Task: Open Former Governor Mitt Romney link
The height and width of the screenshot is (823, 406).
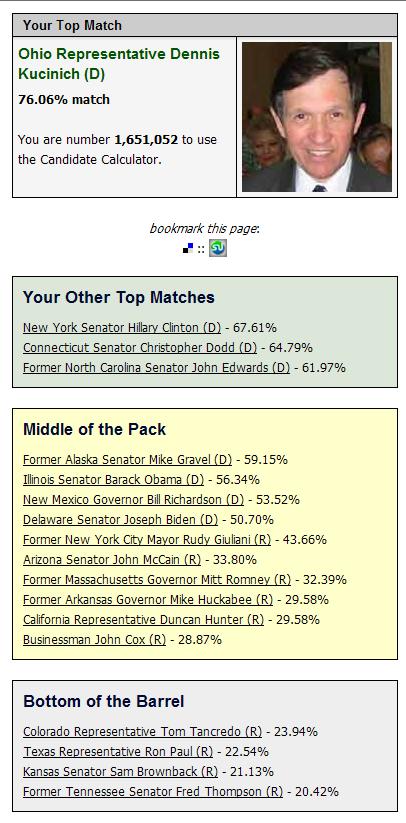Action: click(x=157, y=580)
